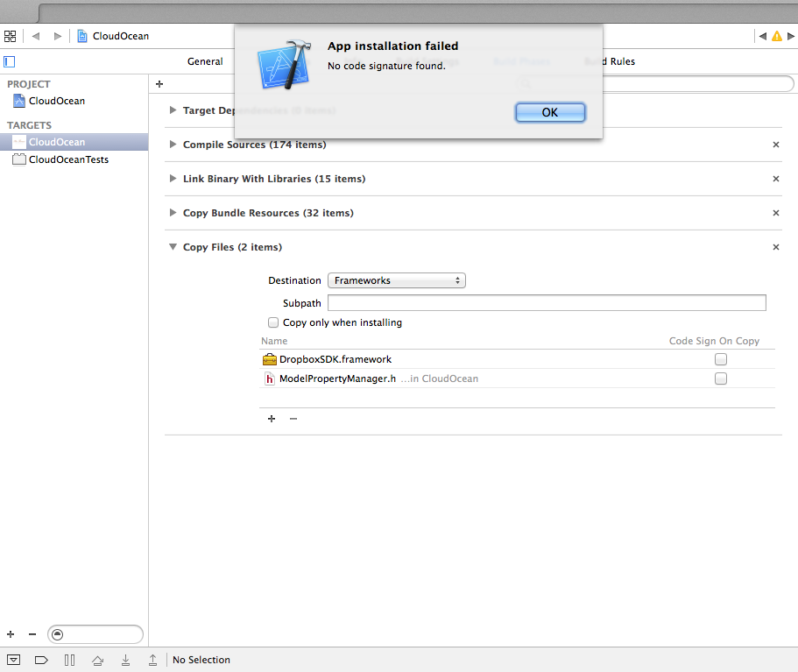The width and height of the screenshot is (798, 672).
Task: Select the ModelPropertyManager.h row
Action: [x=517, y=378]
